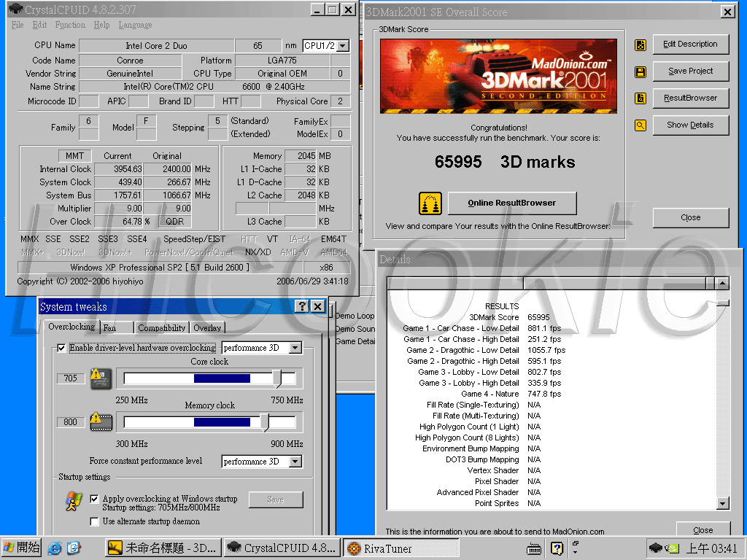Click the Save button in Startup settings
The height and width of the screenshot is (560, 747).
point(275,499)
